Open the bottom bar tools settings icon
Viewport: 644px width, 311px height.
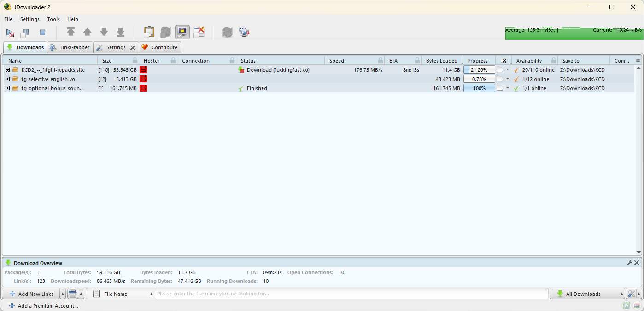631,294
